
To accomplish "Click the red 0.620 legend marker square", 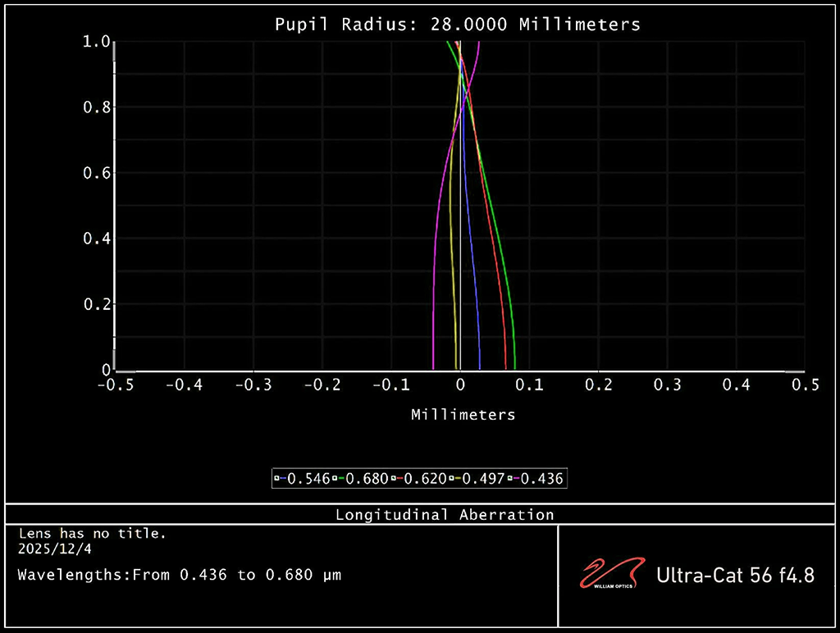I will [392, 478].
